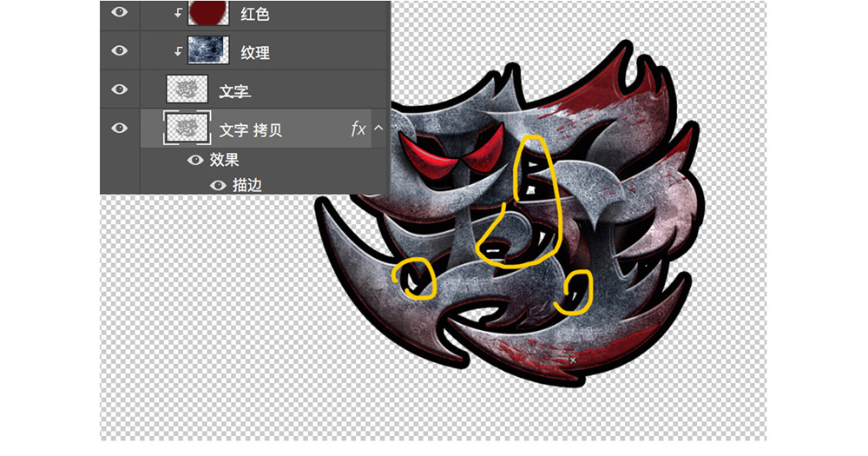Hide the 文字 layer

click(119, 89)
